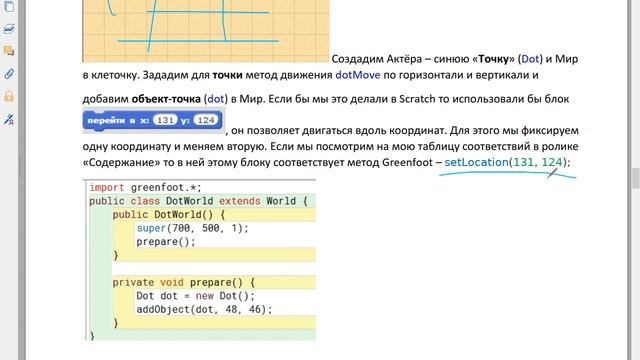Click the "private void prepare() {" line
Image resolution: width=640 pixels, height=360 pixels.
point(184,282)
